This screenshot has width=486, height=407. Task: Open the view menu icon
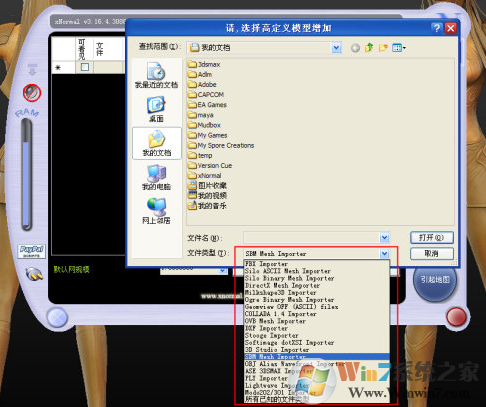tap(399, 48)
